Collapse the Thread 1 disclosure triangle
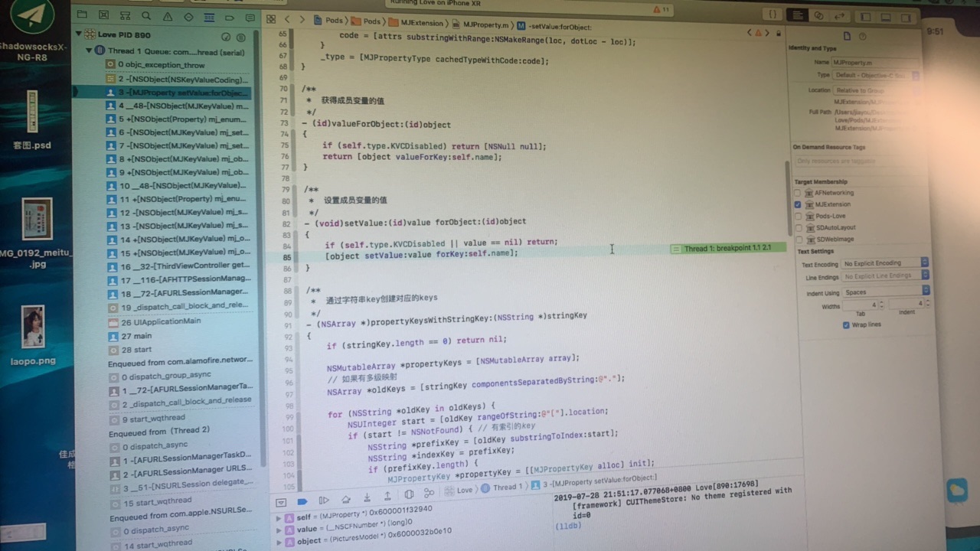980x551 pixels. (x=89, y=51)
